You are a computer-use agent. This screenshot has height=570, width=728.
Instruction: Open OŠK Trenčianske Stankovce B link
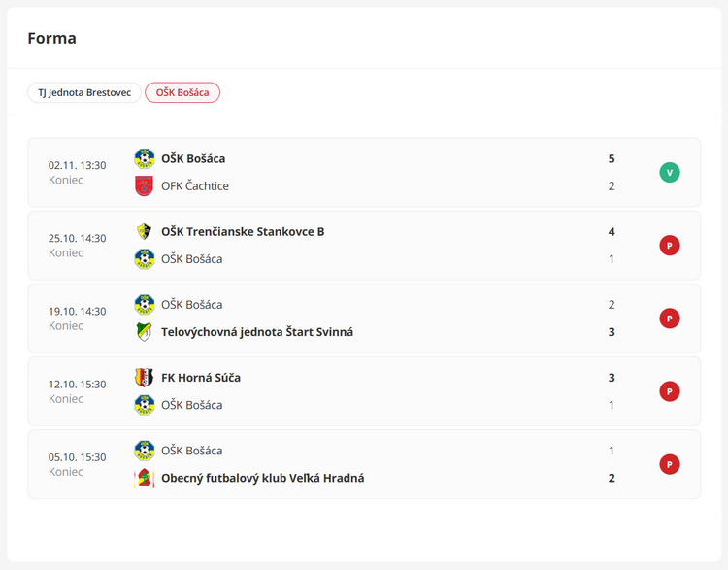pyautogui.click(x=243, y=232)
